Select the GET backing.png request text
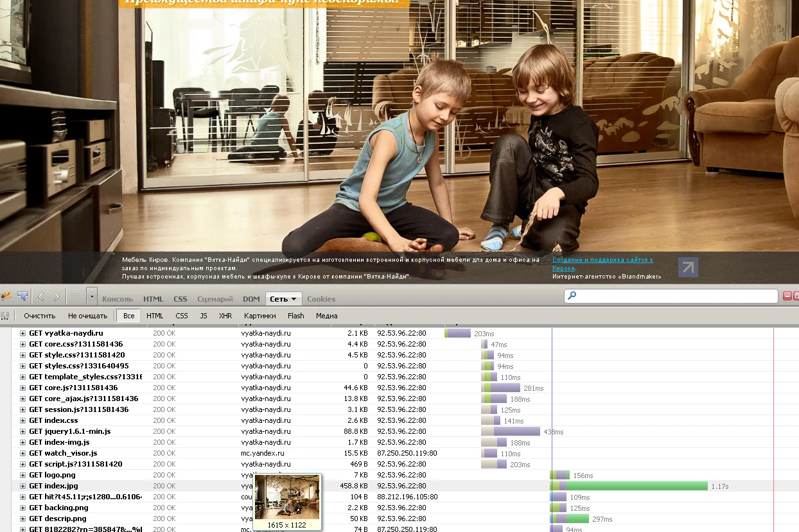This screenshot has width=799, height=532. (58, 508)
